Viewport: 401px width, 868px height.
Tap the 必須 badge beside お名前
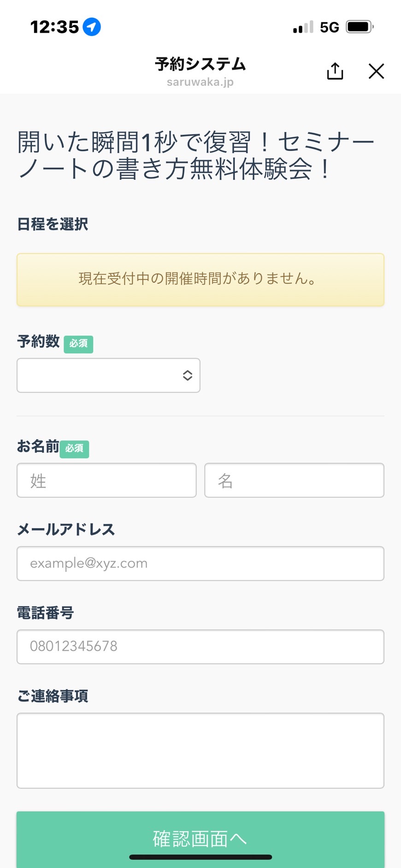coord(74,449)
